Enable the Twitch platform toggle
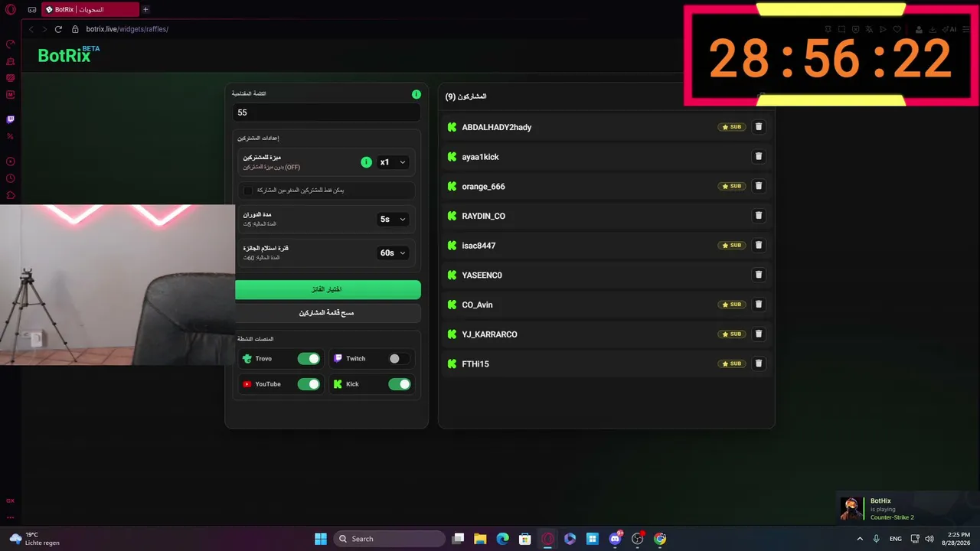The width and height of the screenshot is (980, 551). (x=399, y=358)
